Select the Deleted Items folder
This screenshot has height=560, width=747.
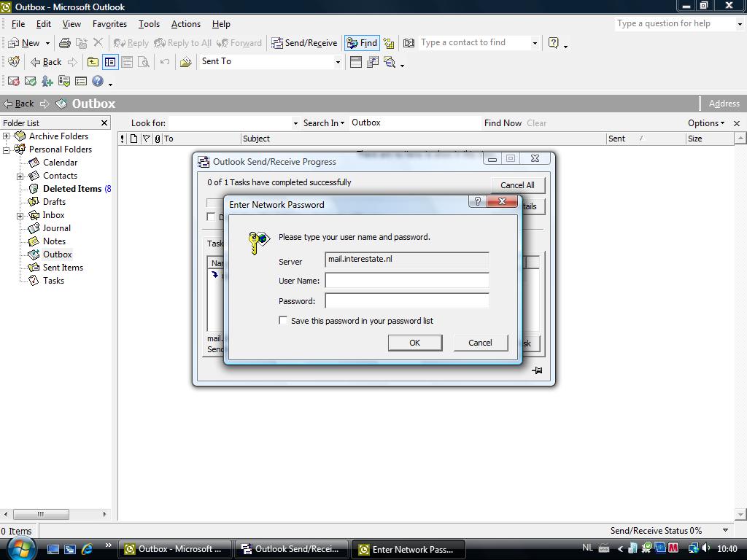(72, 189)
